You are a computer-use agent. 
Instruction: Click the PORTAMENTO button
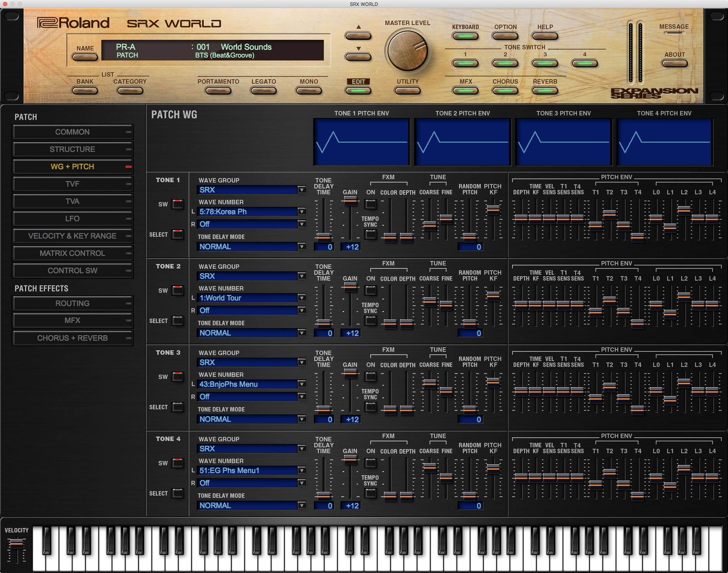click(218, 90)
